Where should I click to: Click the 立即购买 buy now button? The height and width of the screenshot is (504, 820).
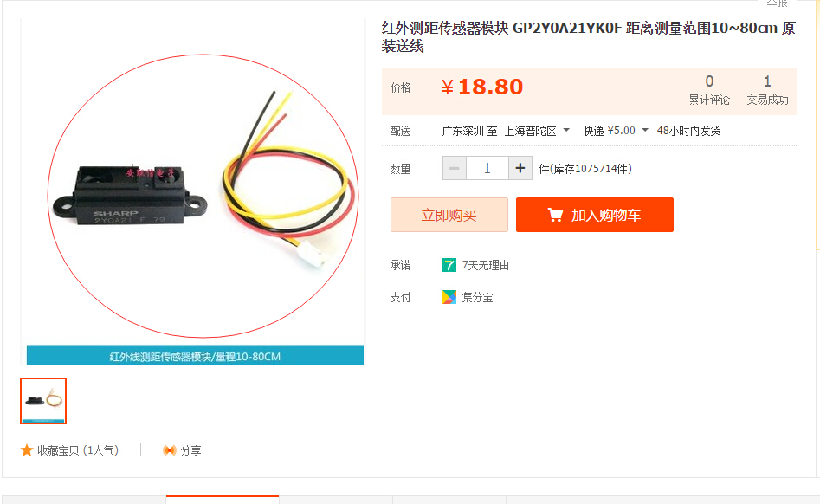449,215
